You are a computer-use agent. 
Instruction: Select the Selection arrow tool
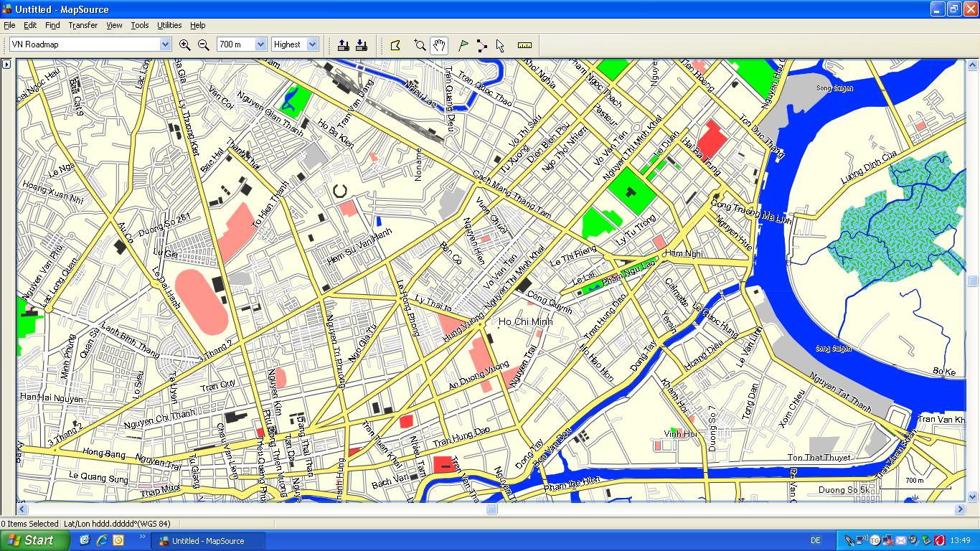[500, 45]
